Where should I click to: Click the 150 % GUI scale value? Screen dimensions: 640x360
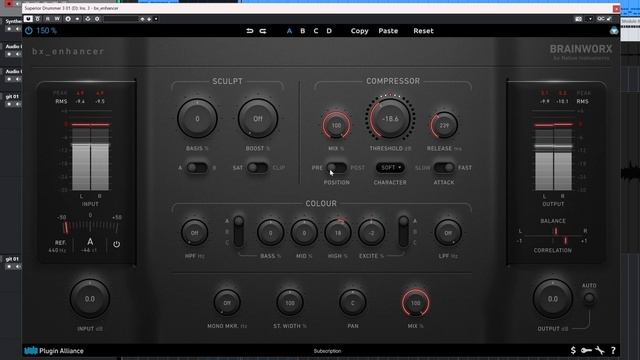pyautogui.click(x=47, y=31)
